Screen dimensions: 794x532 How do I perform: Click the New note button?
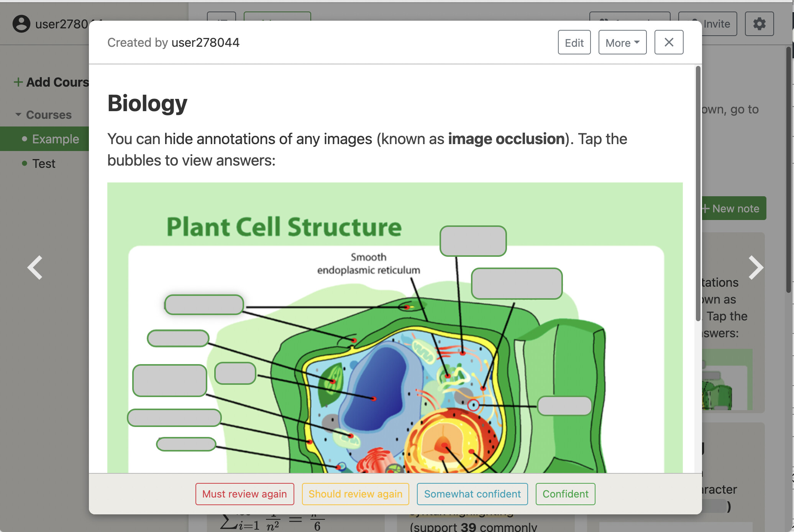733,209
